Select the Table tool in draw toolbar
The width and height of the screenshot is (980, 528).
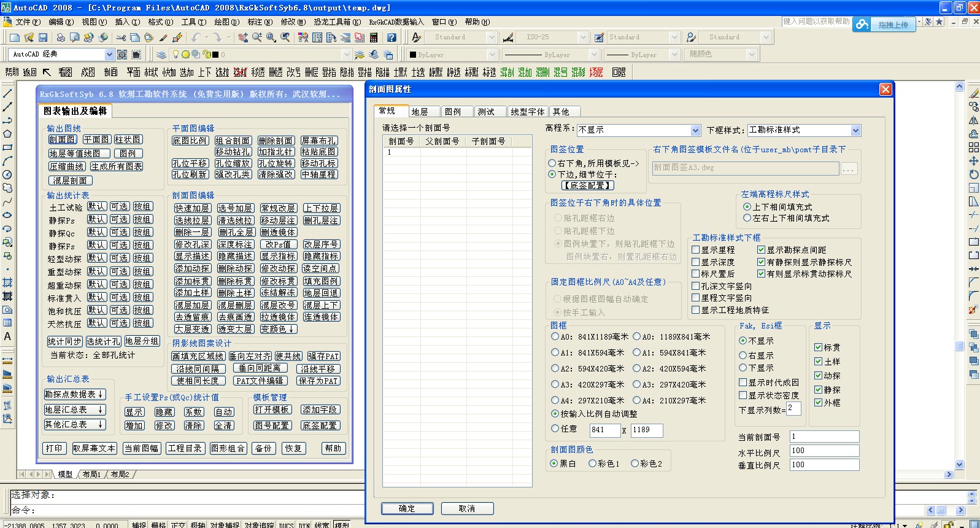click(x=7, y=323)
